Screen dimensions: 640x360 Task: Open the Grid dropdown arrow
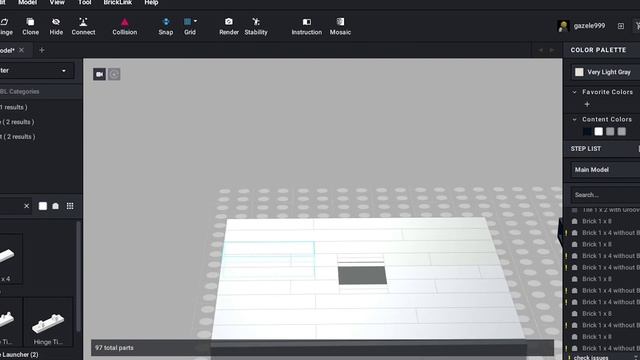196,21
